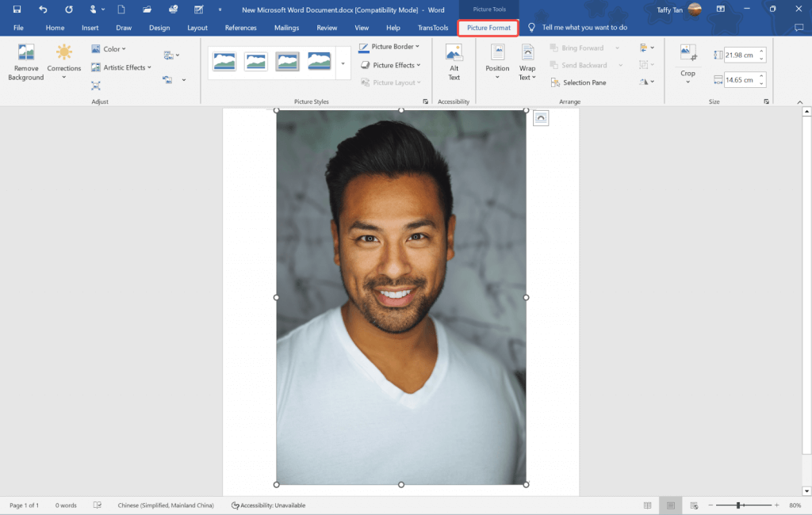The height and width of the screenshot is (515, 812).
Task: Click the spelling and proofing status icon
Action: tap(98, 505)
